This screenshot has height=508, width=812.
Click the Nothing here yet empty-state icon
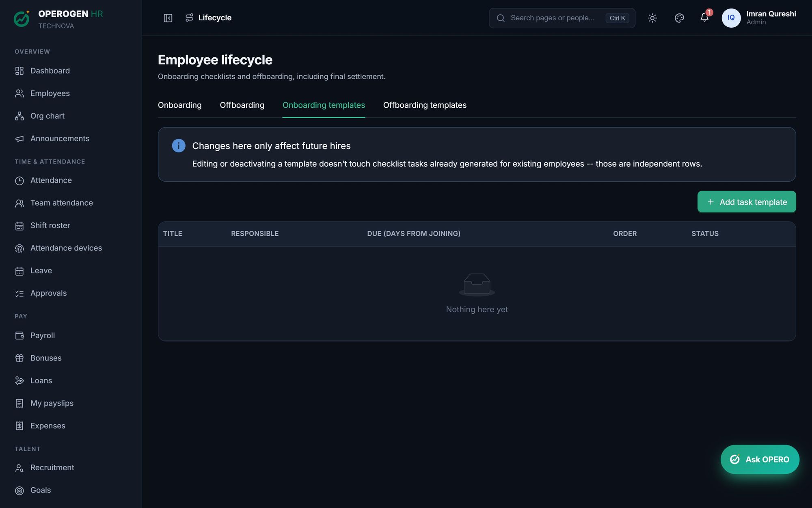coord(477,284)
